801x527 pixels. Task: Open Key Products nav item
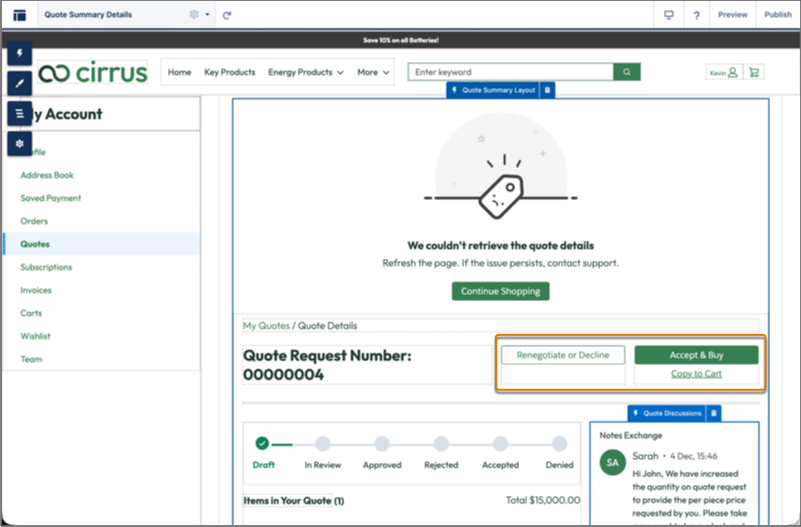coord(230,72)
